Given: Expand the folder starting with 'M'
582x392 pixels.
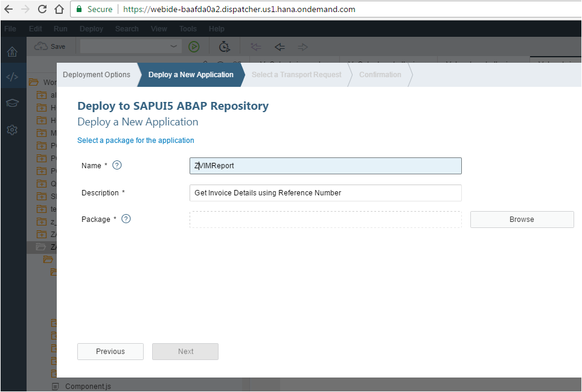Looking at the screenshot, I should click(x=42, y=133).
